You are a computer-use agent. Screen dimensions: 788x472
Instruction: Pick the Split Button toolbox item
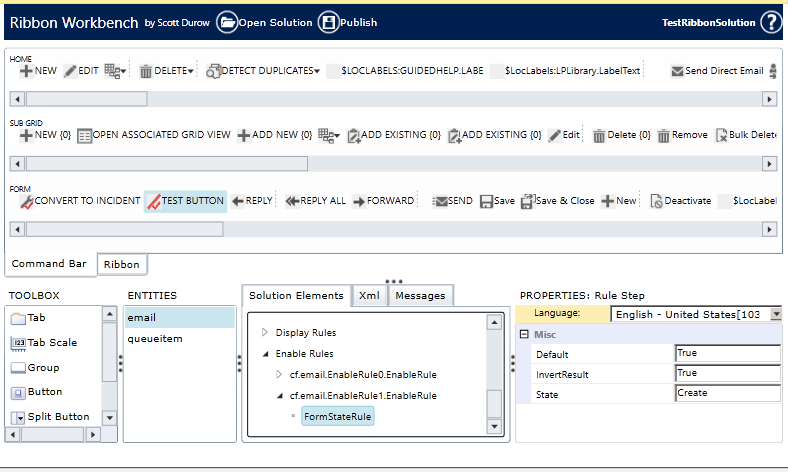pos(50,417)
